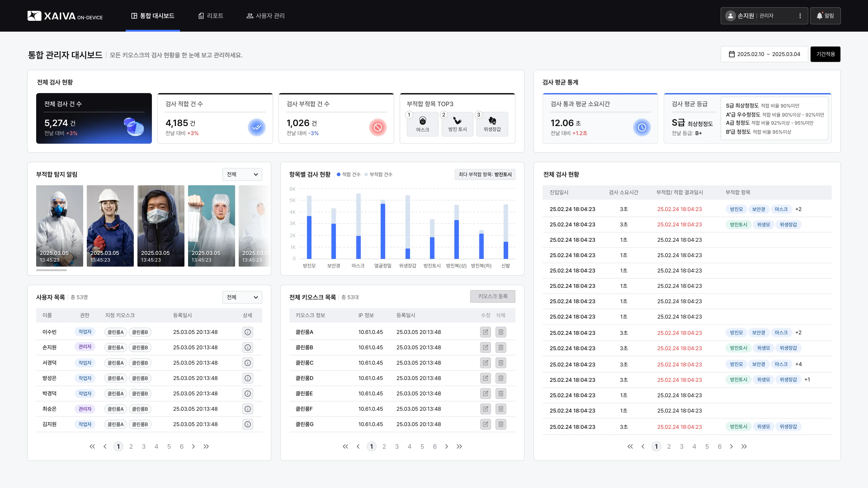Screen dimensions: 868x488
Task: Open the first alert photo with blue respirator
Action: tap(60, 226)
